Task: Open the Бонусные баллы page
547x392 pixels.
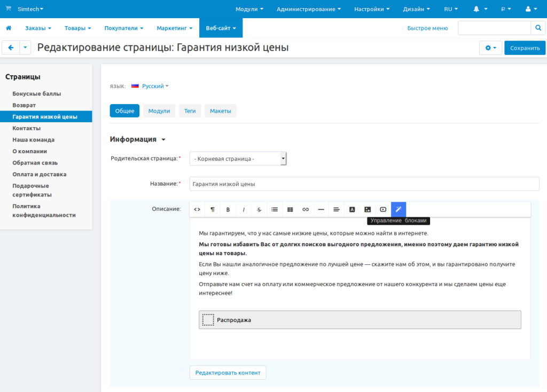Action: 37,93
